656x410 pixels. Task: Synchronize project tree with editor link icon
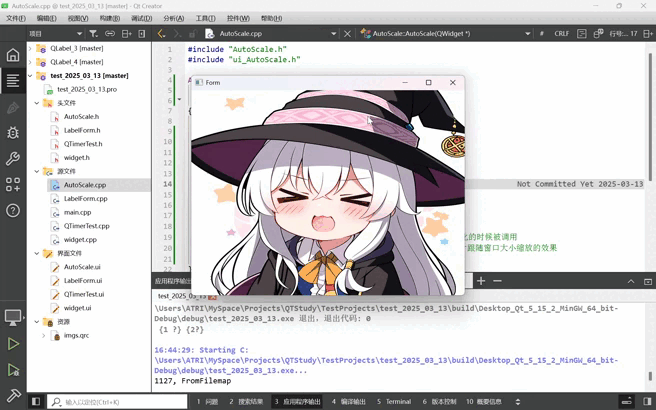110,34
